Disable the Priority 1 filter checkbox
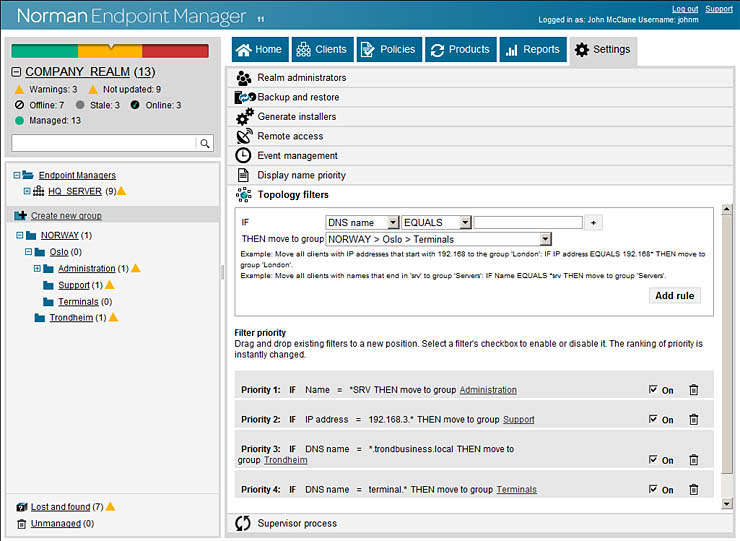This screenshot has height=541, width=740. (x=653, y=390)
